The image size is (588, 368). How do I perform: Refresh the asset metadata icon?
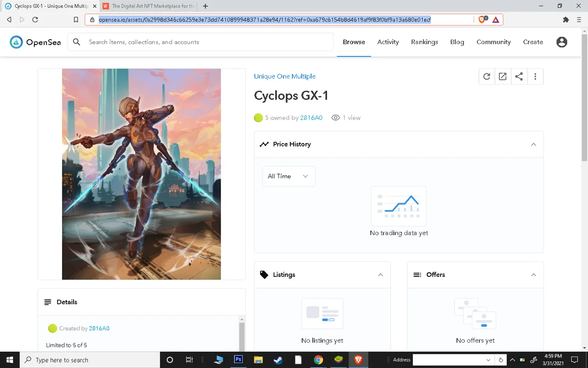(486, 77)
